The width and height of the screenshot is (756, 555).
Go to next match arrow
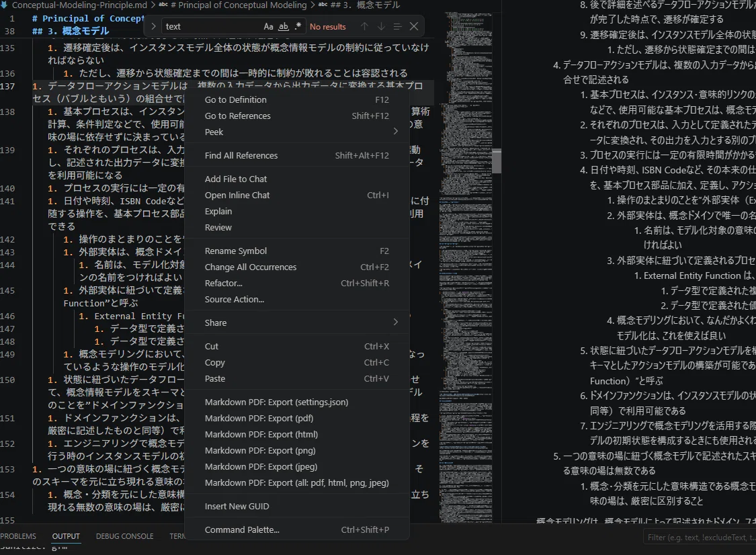coord(381,26)
